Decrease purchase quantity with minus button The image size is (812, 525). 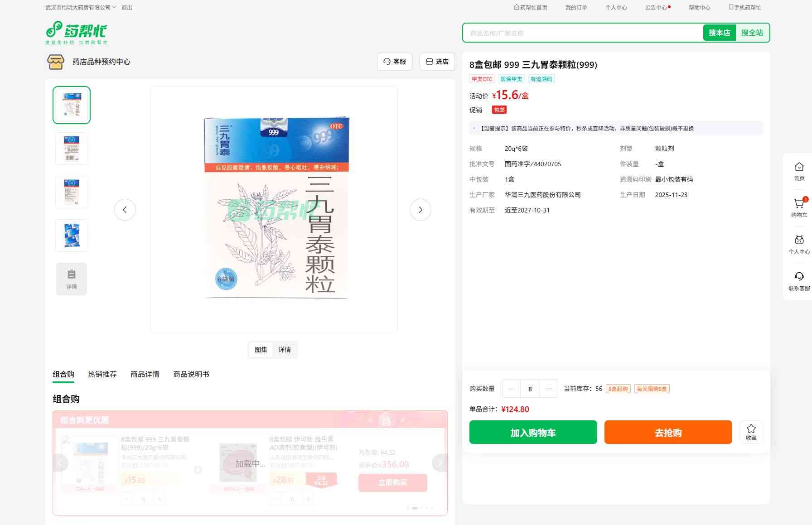pyautogui.click(x=512, y=389)
